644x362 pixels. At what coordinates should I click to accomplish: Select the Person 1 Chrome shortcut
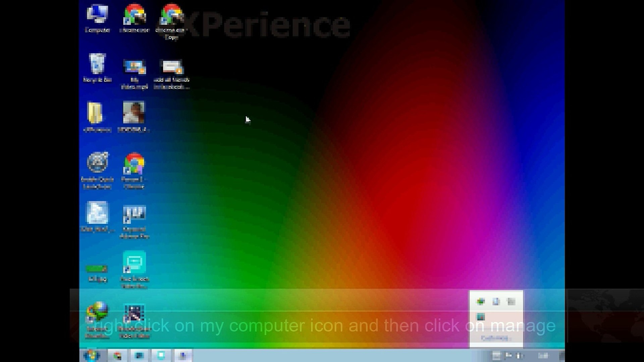pos(134,164)
